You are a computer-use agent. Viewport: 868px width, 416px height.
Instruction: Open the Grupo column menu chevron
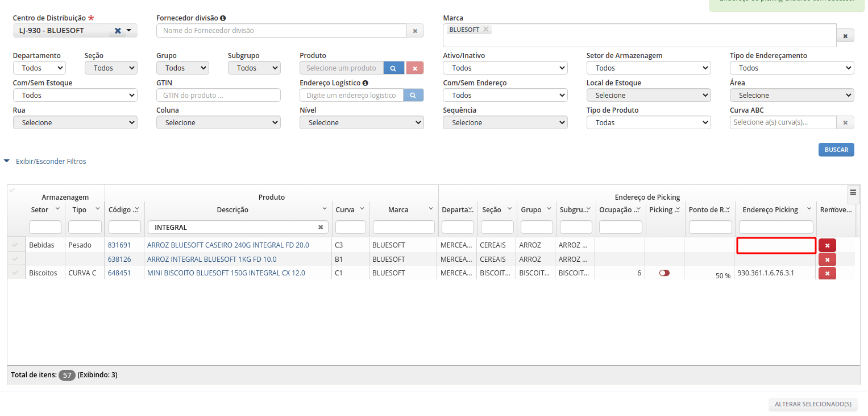point(549,208)
